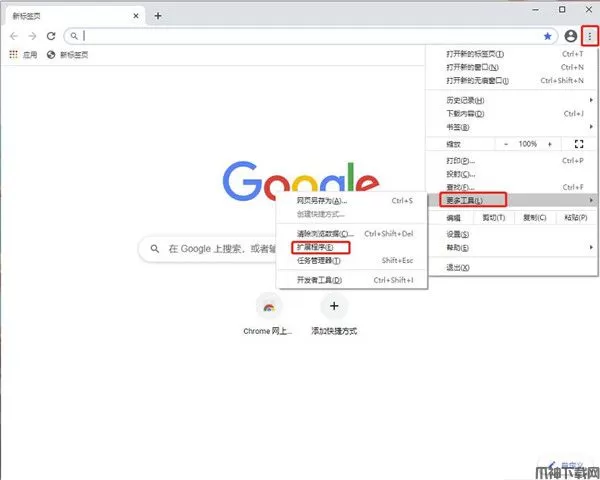Expand the 书签 submenu
Screen dimensions: 600x480
click(x=512, y=127)
